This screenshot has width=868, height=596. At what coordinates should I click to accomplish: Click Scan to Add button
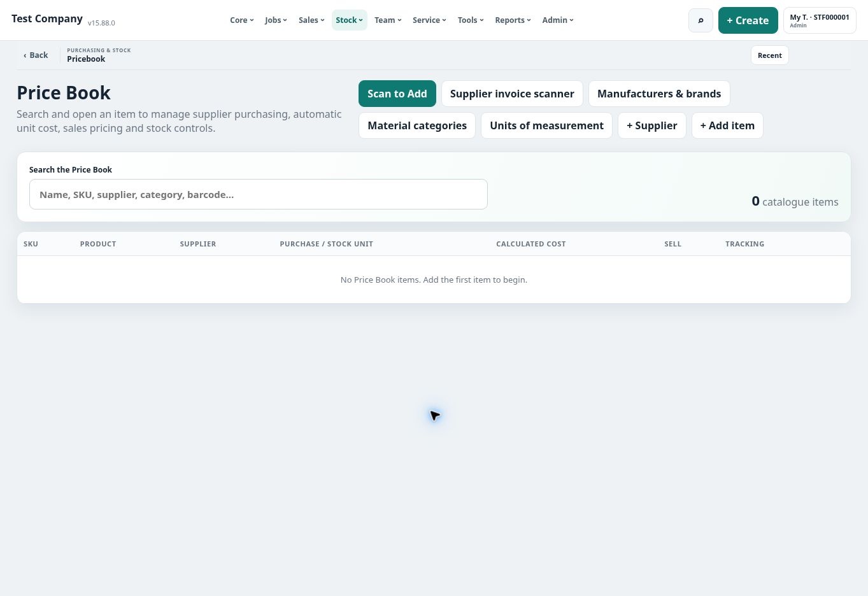pyautogui.click(x=397, y=94)
